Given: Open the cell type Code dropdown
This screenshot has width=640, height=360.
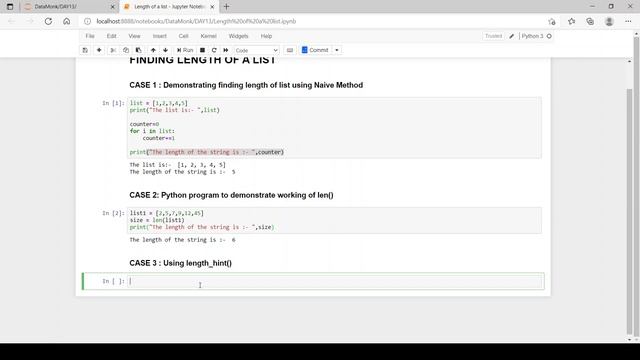Looking at the screenshot, I should point(256,50).
